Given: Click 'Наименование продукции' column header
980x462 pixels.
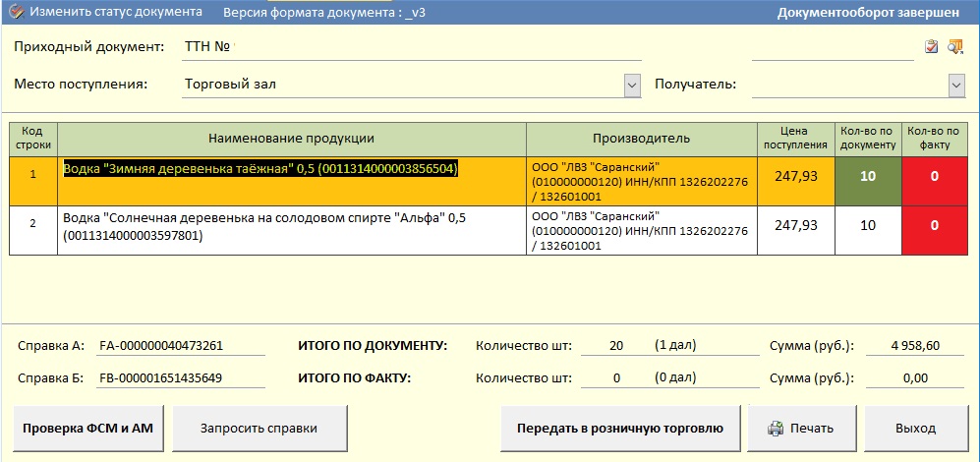Looking at the screenshot, I should [x=291, y=139].
